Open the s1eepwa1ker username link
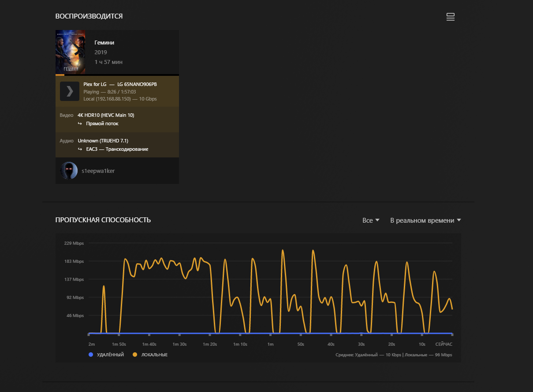 click(x=98, y=171)
